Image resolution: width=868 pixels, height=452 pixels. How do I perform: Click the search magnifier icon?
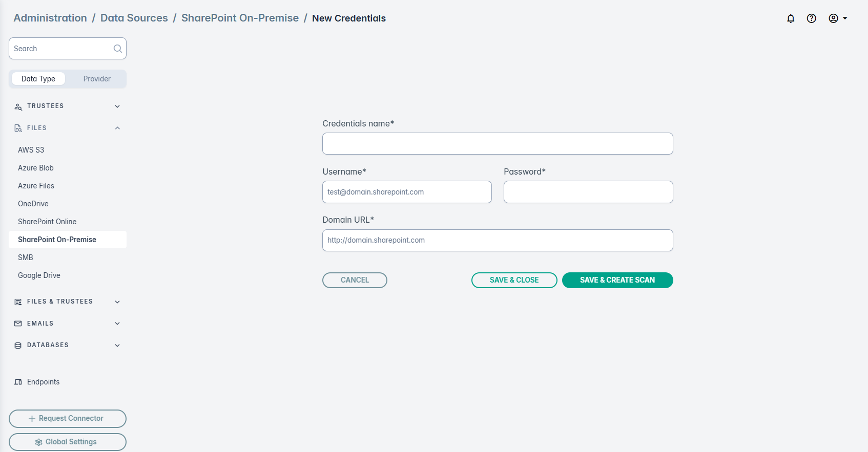pyautogui.click(x=118, y=49)
